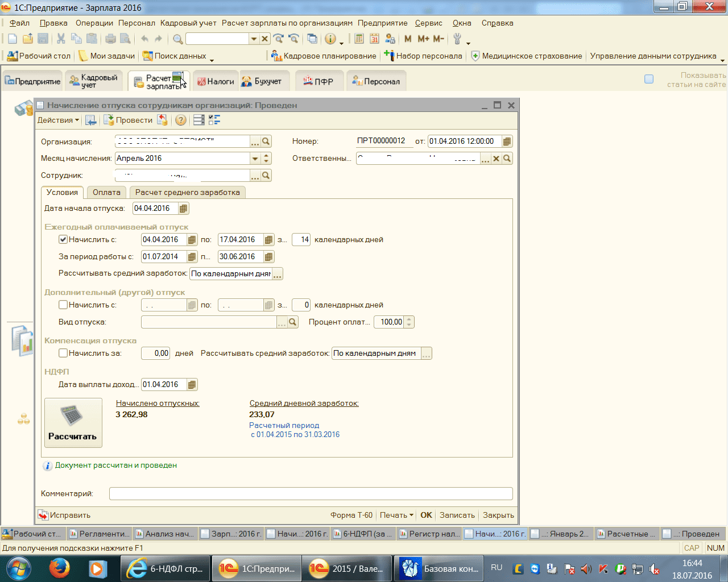Click the help question mark icon
This screenshot has width=728, height=582.
tap(180, 120)
